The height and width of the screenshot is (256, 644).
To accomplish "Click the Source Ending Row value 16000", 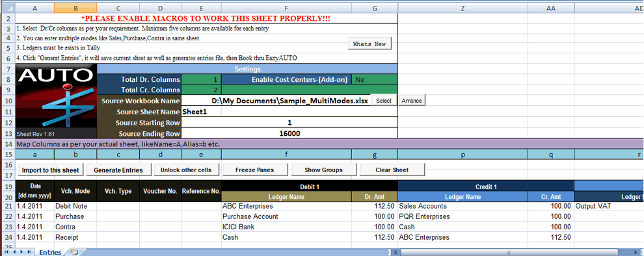I will coord(289,133).
